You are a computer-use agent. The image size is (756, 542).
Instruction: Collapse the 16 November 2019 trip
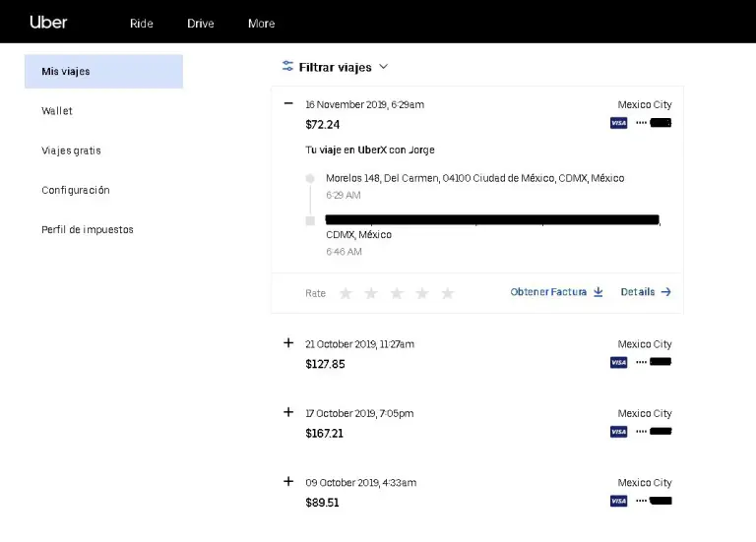[x=288, y=103]
